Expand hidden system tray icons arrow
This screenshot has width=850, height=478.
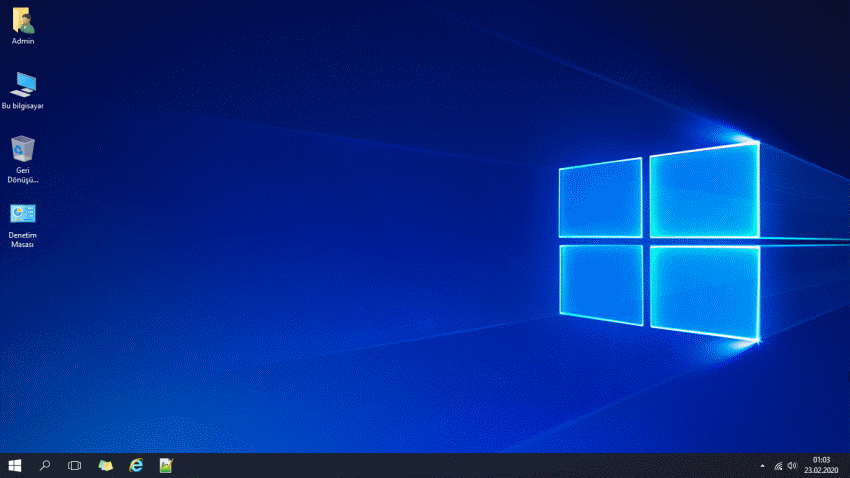(762, 466)
